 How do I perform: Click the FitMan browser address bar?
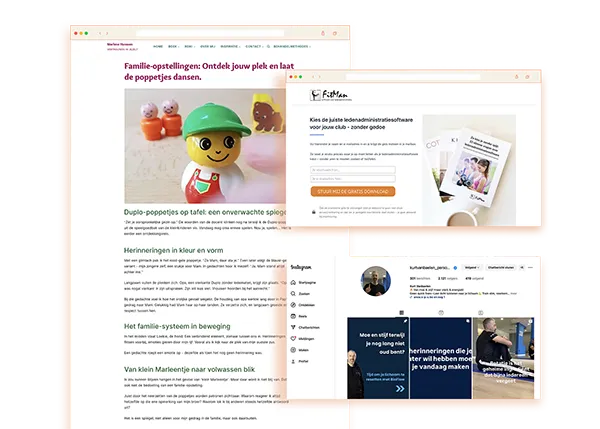click(413, 77)
